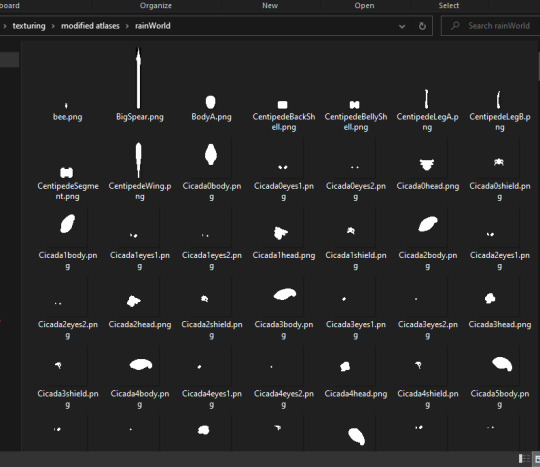540x467 pixels.
Task: Click the New ribbon group label
Action: pos(270,6)
